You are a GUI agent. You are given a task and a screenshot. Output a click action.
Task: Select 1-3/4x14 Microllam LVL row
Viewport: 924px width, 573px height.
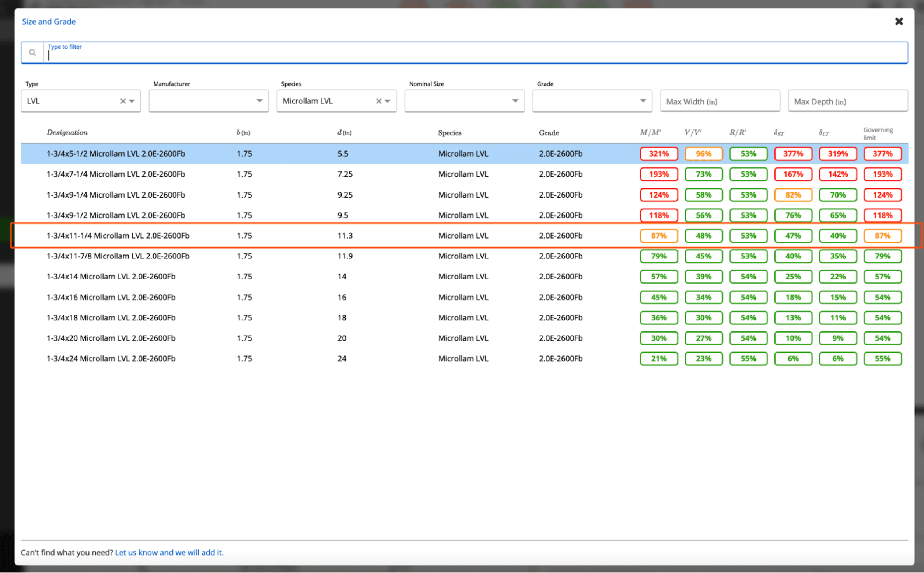(x=465, y=277)
